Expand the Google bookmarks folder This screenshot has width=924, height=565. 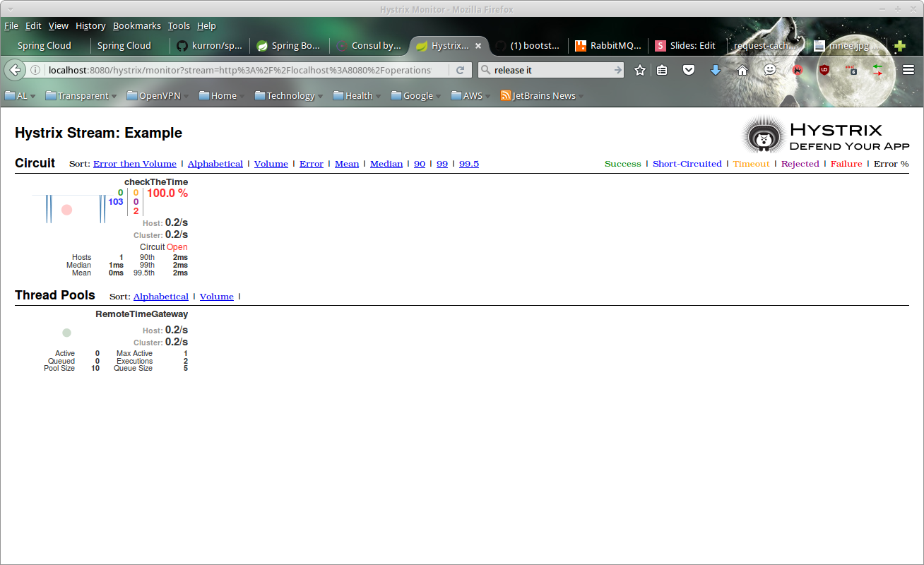coord(417,95)
